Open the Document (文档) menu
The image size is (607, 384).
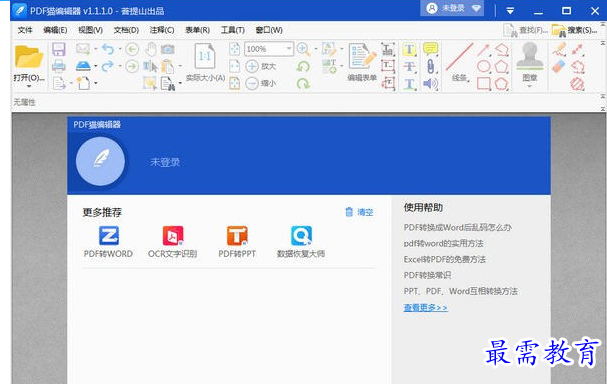point(126,30)
